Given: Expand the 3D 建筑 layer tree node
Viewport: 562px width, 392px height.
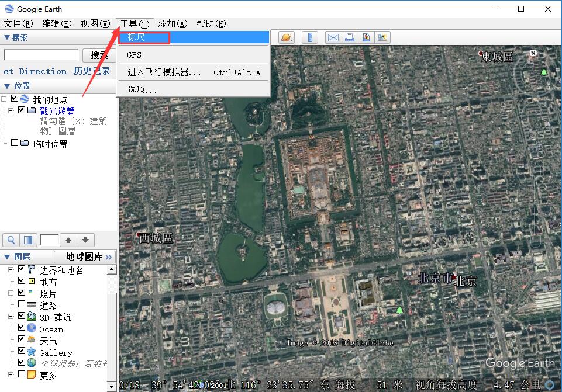Looking at the screenshot, I should [11, 317].
